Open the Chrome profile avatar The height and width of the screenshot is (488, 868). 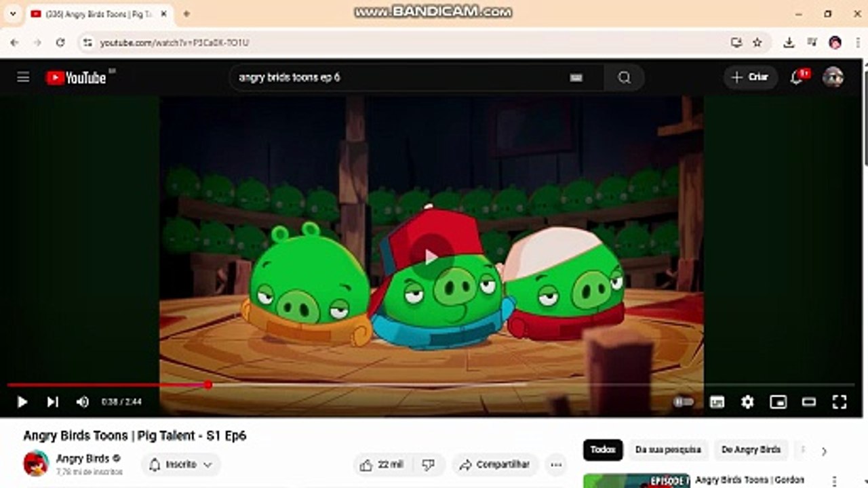coord(835,43)
